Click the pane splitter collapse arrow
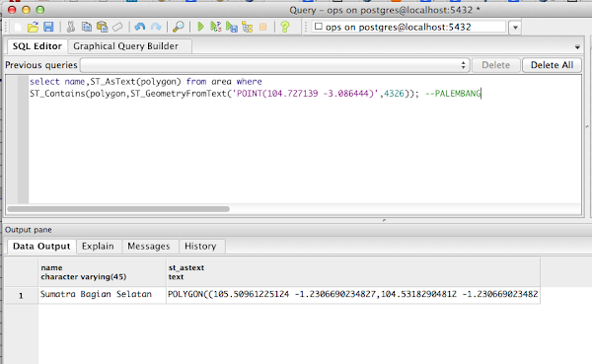This screenshot has height=364, width=592. tap(384, 220)
